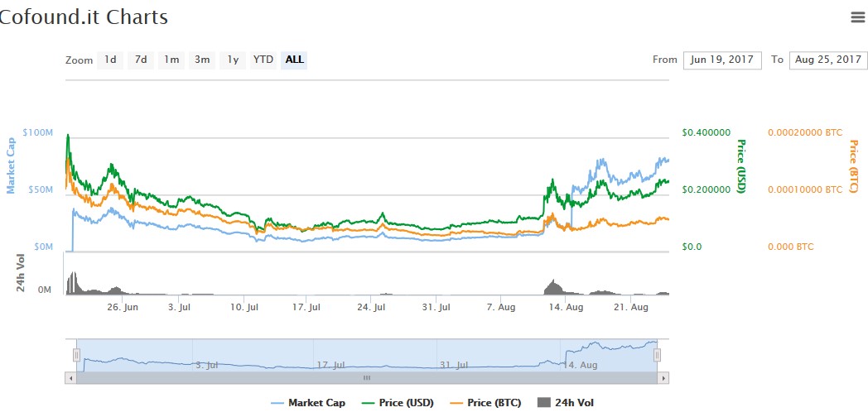Screen dimensions: 868x417
Task: Set zoom to 1y
Action: pyautogui.click(x=233, y=60)
